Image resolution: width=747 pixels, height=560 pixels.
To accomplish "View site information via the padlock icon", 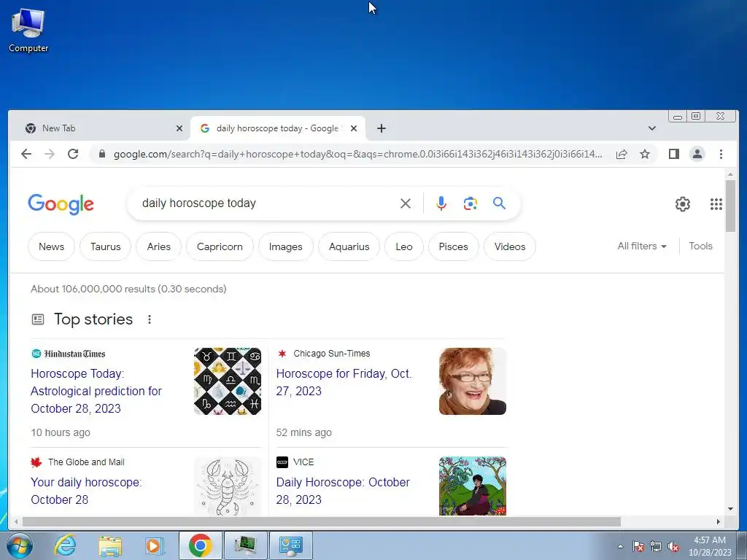I will [101, 154].
